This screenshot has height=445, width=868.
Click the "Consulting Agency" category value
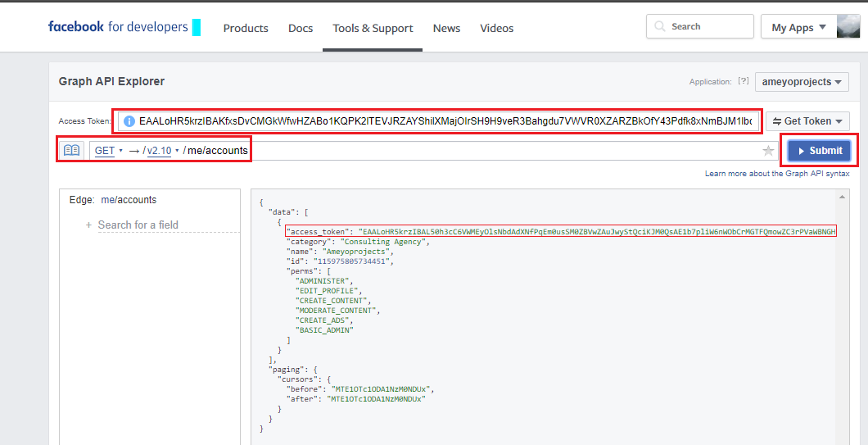tap(384, 242)
